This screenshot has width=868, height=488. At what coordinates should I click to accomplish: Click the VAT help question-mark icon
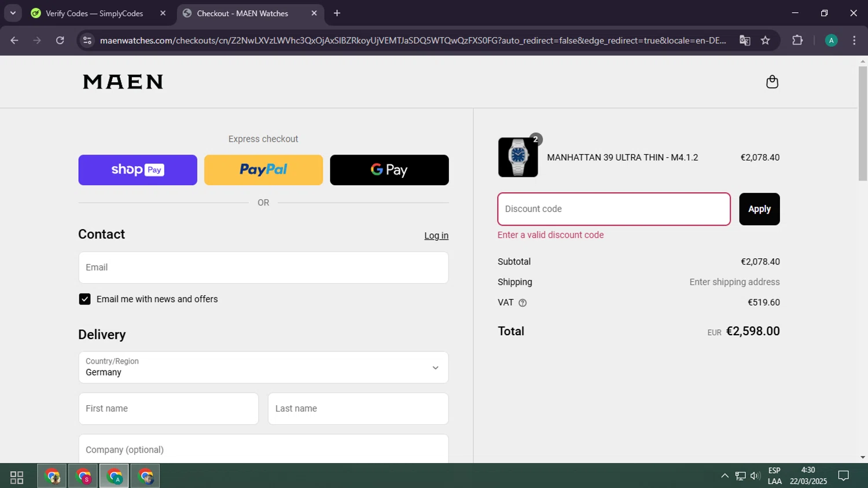pyautogui.click(x=523, y=303)
